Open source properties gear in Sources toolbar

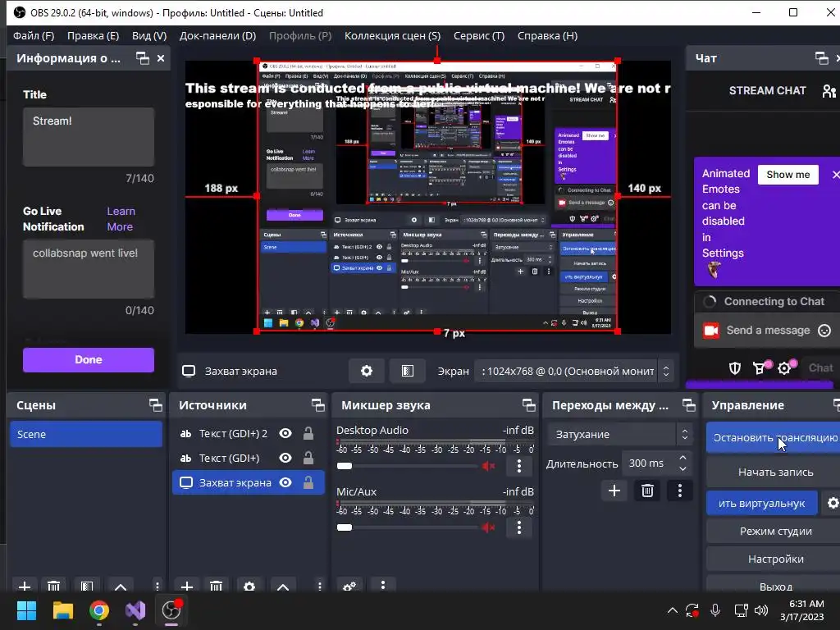tap(249, 587)
